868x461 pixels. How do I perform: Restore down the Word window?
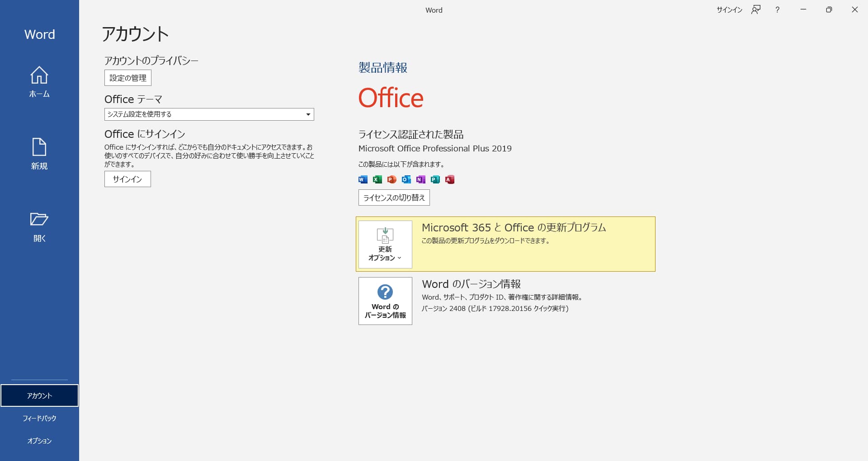829,9
